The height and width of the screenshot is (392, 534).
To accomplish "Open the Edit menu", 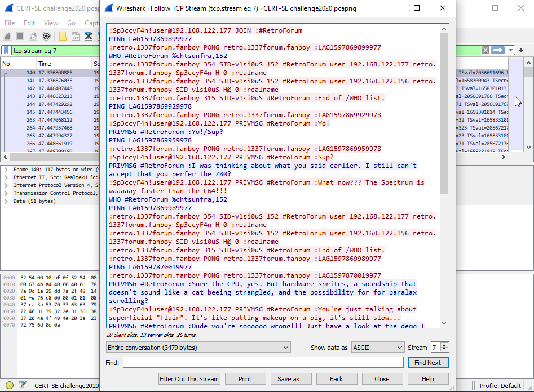I will 29,23.
